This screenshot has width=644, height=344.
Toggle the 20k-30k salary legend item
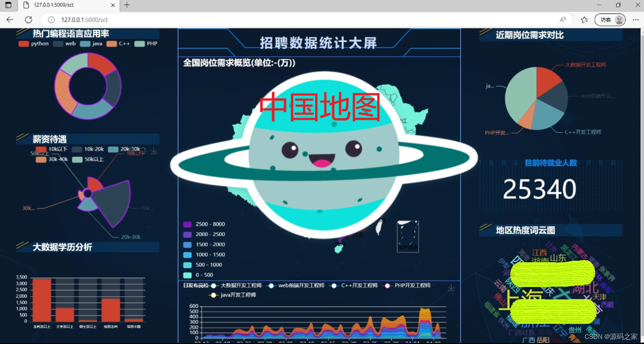point(124,149)
